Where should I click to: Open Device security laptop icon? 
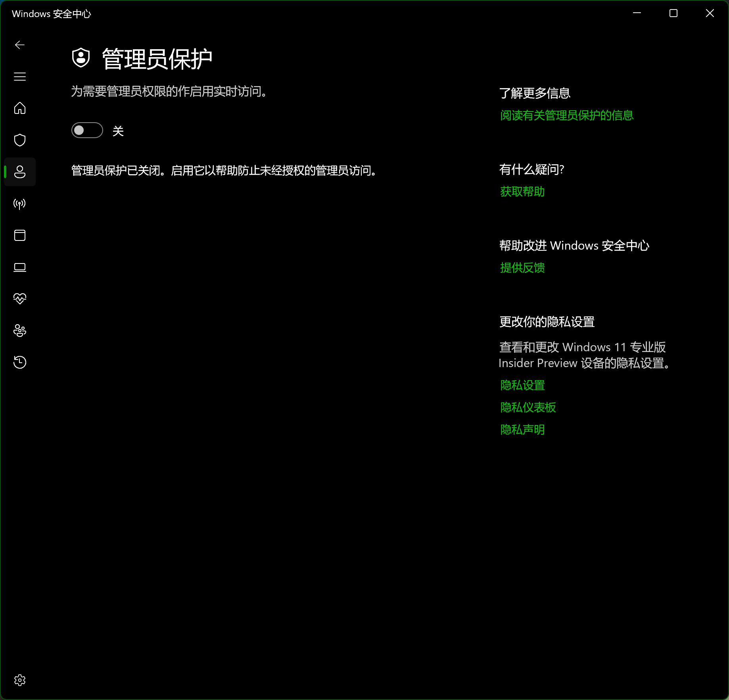tap(20, 267)
